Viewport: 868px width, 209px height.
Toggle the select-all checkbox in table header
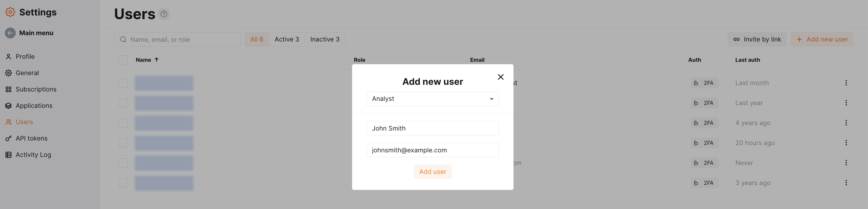pyautogui.click(x=123, y=60)
